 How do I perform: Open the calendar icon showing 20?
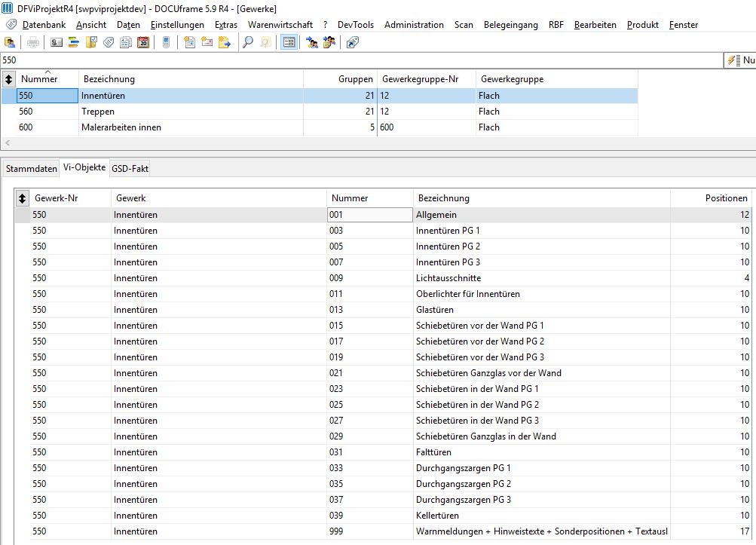click(143, 42)
